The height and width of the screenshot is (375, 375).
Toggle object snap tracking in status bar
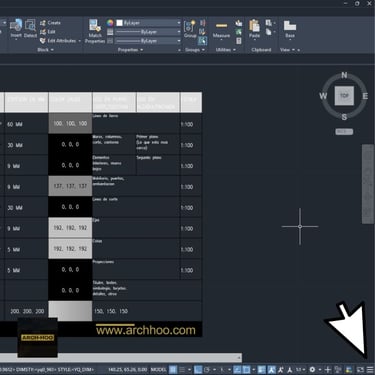pyautogui.click(x=237, y=369)
